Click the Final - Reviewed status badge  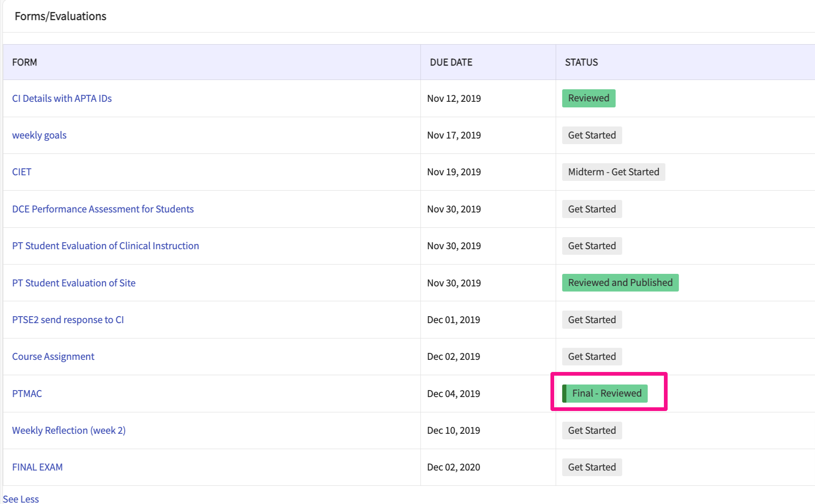(606, 393)
